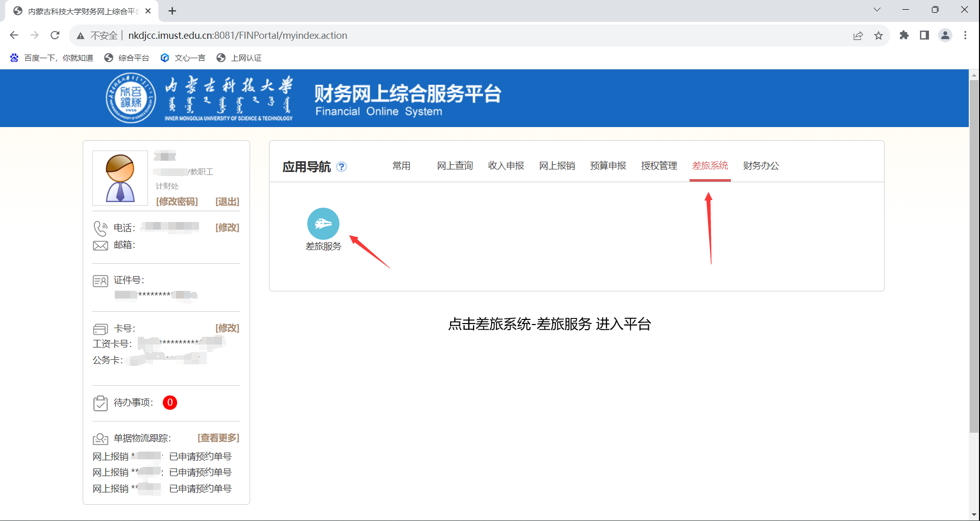Click the page vertical scrollbar thumb

point(974,255)
